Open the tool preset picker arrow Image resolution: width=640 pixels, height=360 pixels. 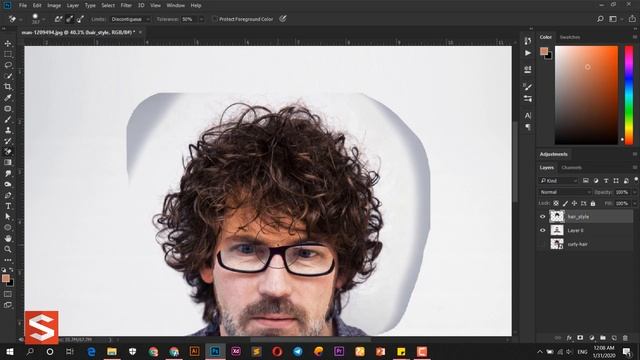coord(20,19)
